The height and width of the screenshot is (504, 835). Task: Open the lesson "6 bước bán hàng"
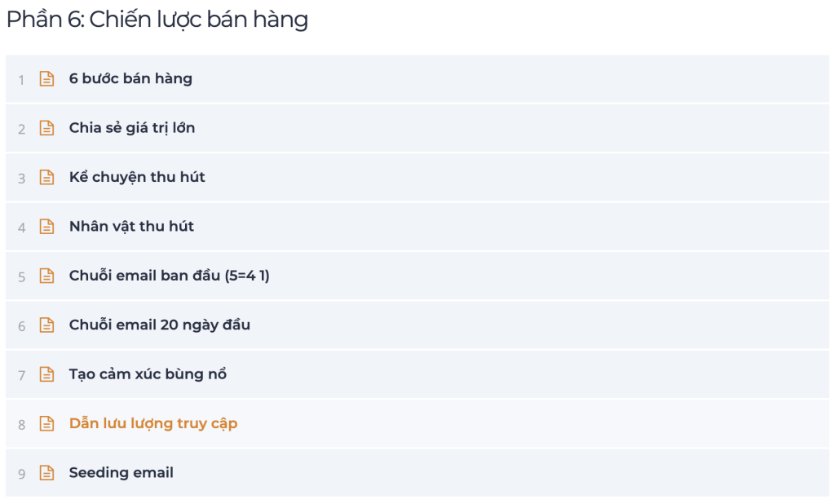[x=130, y=79]
